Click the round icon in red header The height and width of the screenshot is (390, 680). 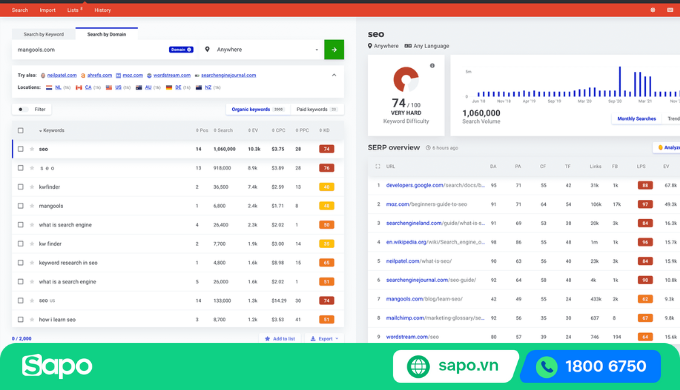[653, 10]
